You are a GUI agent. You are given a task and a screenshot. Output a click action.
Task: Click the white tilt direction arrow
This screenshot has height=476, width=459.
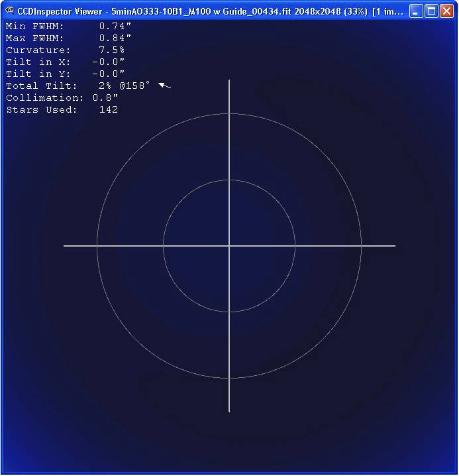(x=165, y=86)
